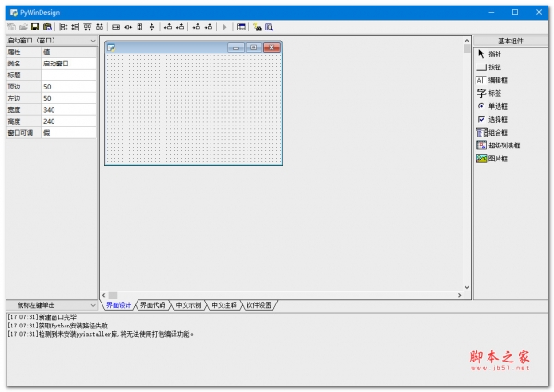Switch to the 中文示例 tab
The width and height of the screenshot is (554, 392).
(x=188, y=305)
